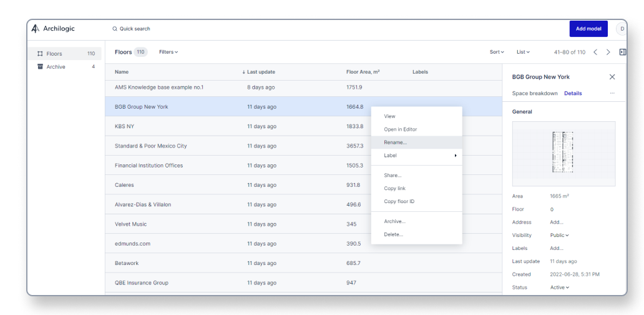
Task: Click the 3657.3 floor area cell
Action: (x=355, y=146)
